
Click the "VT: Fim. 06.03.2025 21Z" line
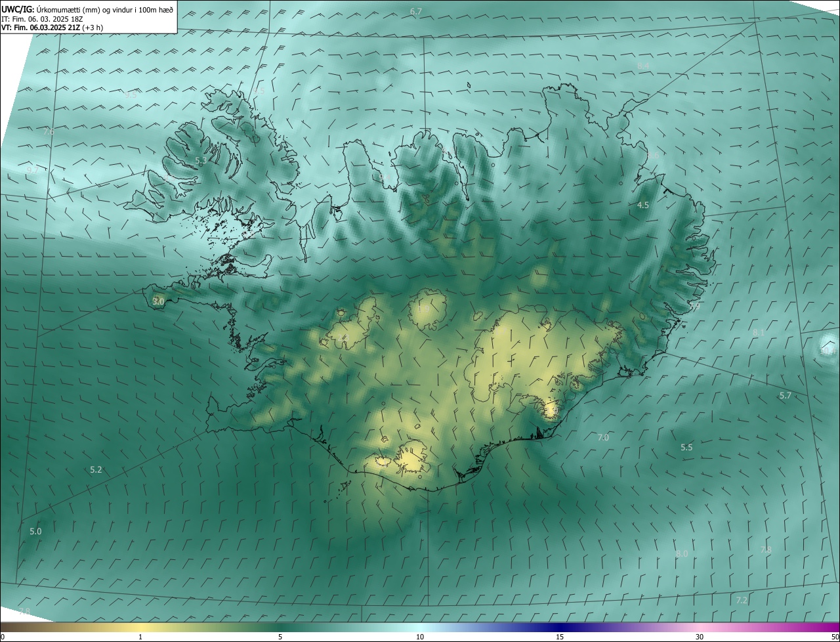pos(42,28)
